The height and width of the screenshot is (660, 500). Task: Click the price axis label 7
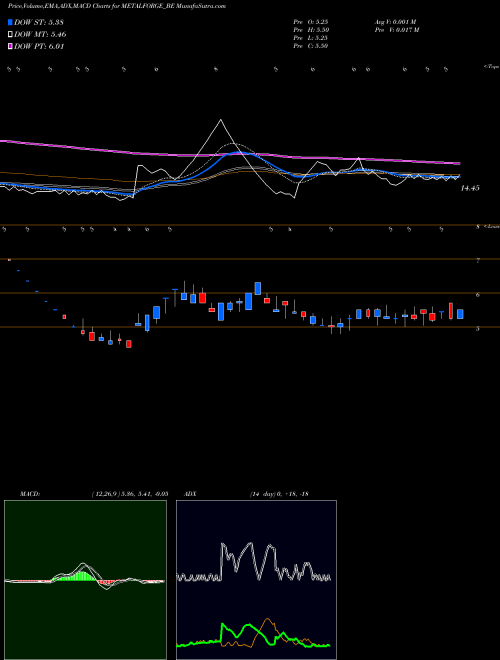478,261
